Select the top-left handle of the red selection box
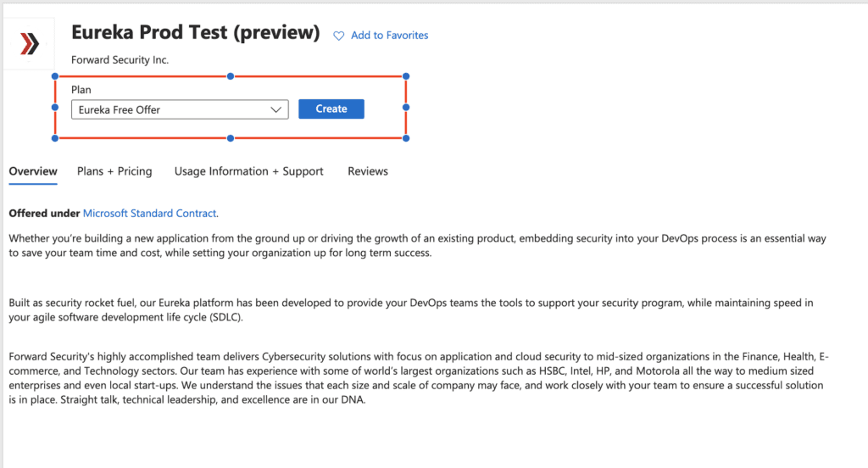Screen dimensions: 868x468 click(55, 76)
